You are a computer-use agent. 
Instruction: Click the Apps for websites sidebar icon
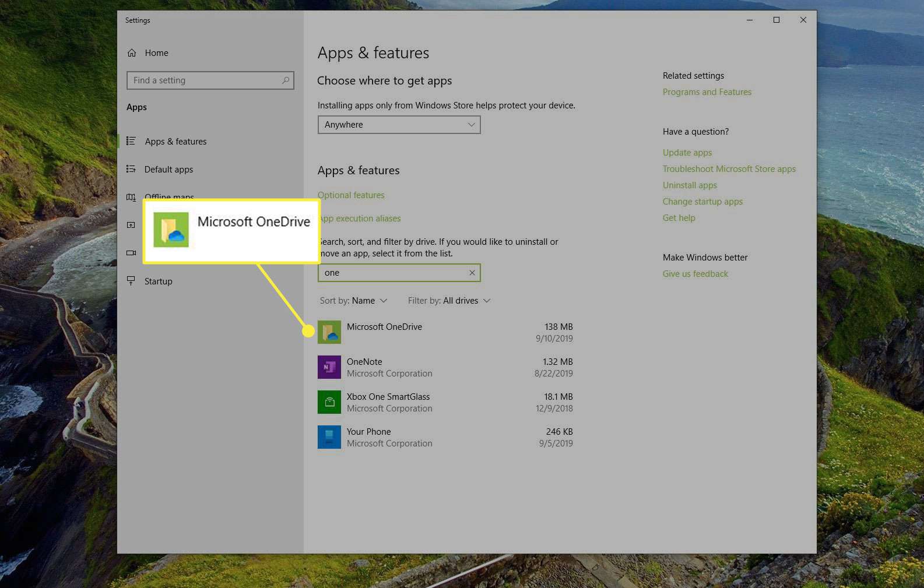point(131,225)
